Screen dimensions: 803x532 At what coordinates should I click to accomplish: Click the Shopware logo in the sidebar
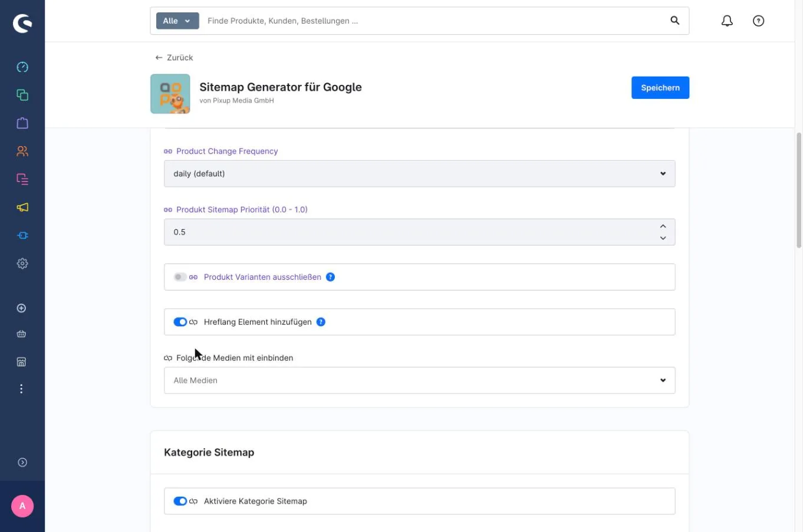point(22,23)
